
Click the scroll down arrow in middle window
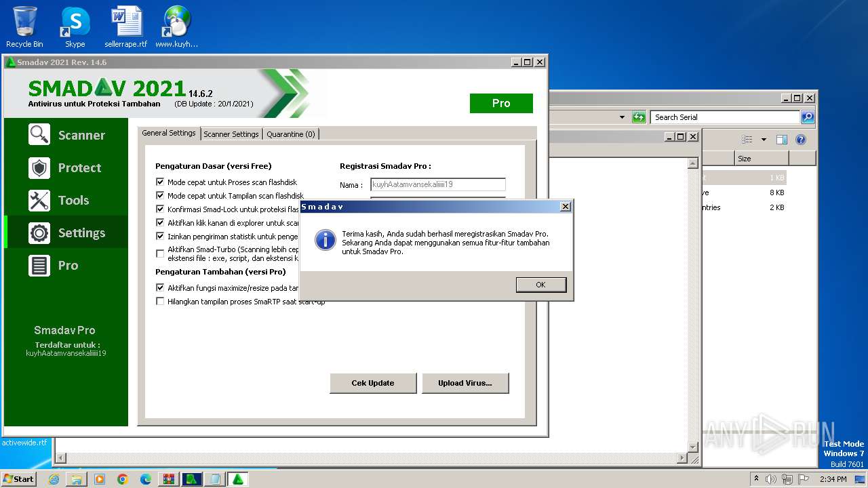(692, 447)
